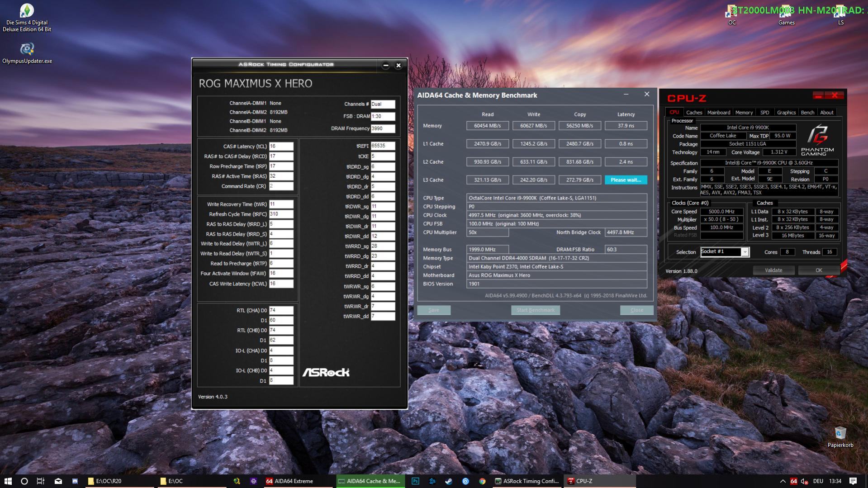Click the Refresh Cycle Time (tRFC) field

(281, 214)
